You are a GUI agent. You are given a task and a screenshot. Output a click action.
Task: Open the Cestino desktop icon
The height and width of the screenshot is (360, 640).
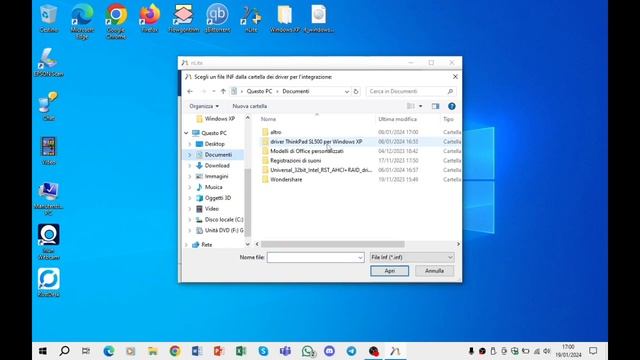click(x=49, y=19)
